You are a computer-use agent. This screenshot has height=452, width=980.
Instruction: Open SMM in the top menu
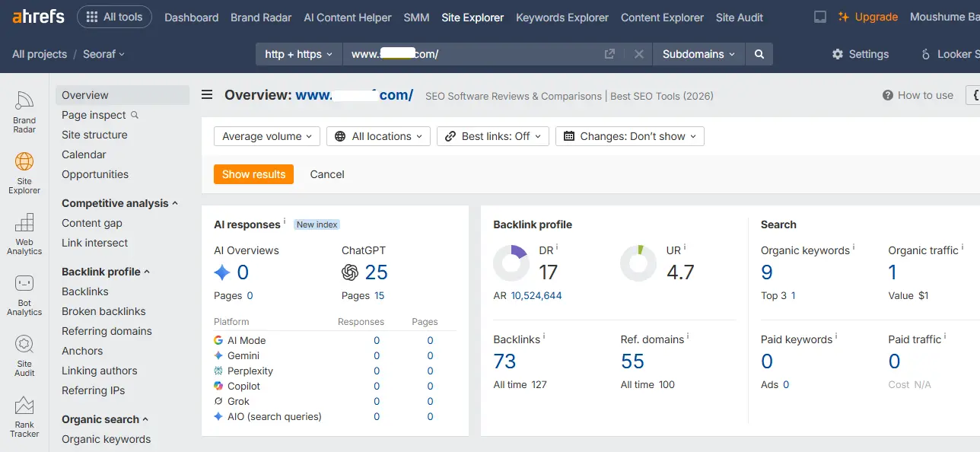click(416, 17)
